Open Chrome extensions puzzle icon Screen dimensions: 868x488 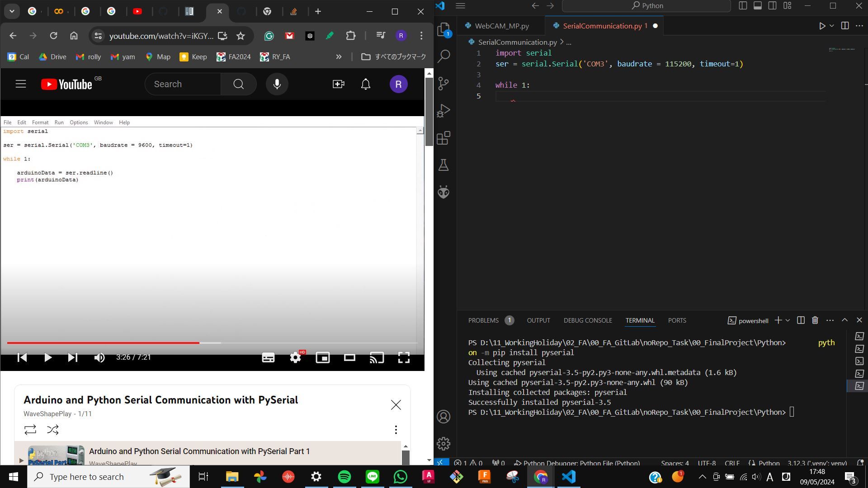(x=351, y=36)
